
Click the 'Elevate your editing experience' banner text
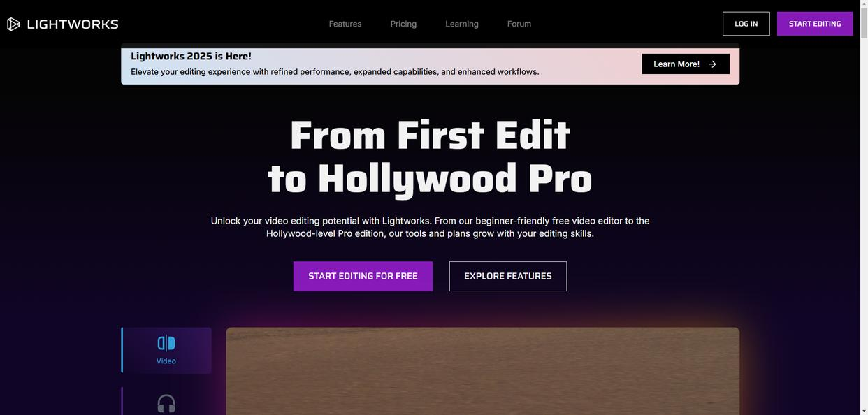[x=335, y=71]
